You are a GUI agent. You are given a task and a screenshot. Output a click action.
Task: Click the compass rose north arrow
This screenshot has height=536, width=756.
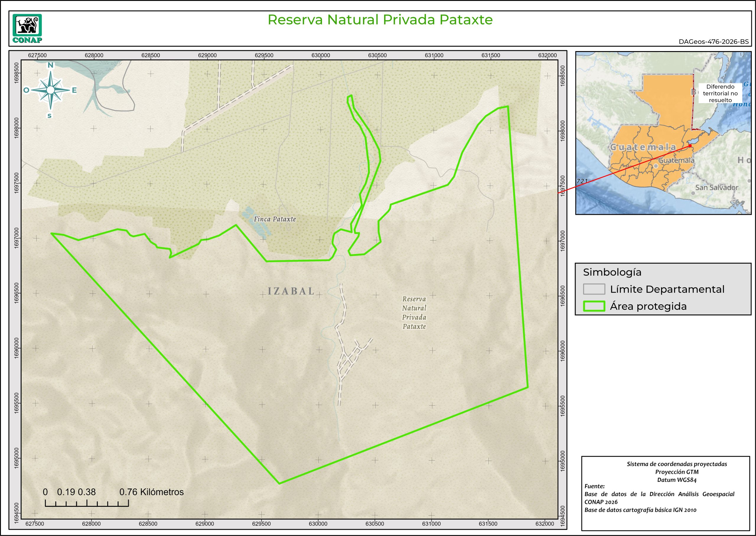click(50, 90)
